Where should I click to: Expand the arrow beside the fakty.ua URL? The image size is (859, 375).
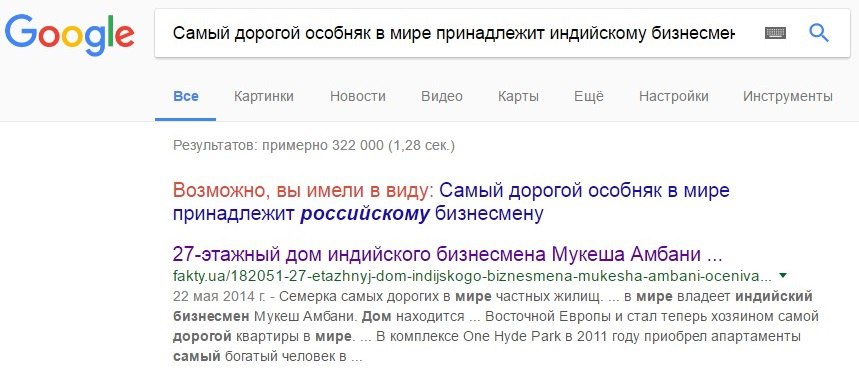pos(782,275)
